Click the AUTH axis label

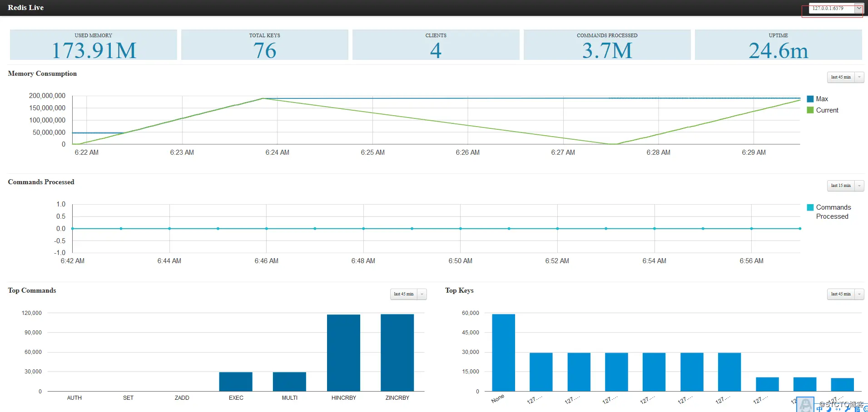pos(74,398)
